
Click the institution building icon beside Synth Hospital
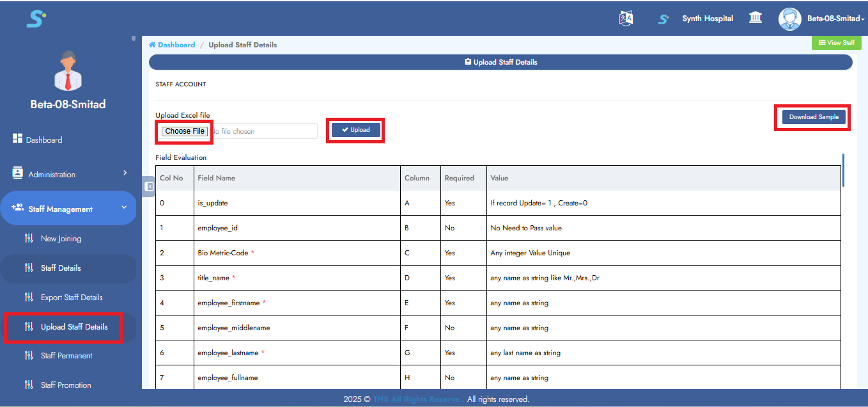(755, 18)
